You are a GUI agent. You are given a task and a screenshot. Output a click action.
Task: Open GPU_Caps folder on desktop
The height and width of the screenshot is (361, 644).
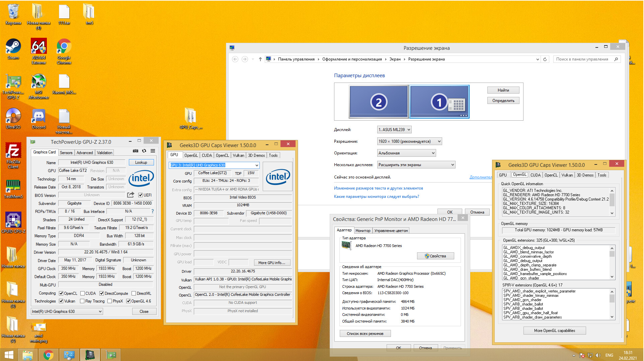click(191, 118)
